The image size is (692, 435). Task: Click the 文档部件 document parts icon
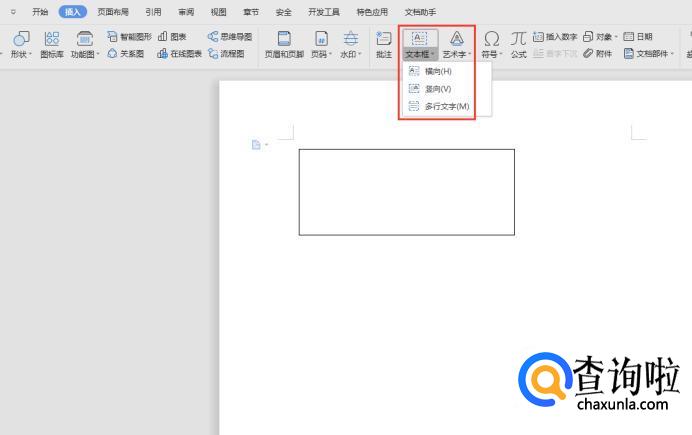pos(629,53)
